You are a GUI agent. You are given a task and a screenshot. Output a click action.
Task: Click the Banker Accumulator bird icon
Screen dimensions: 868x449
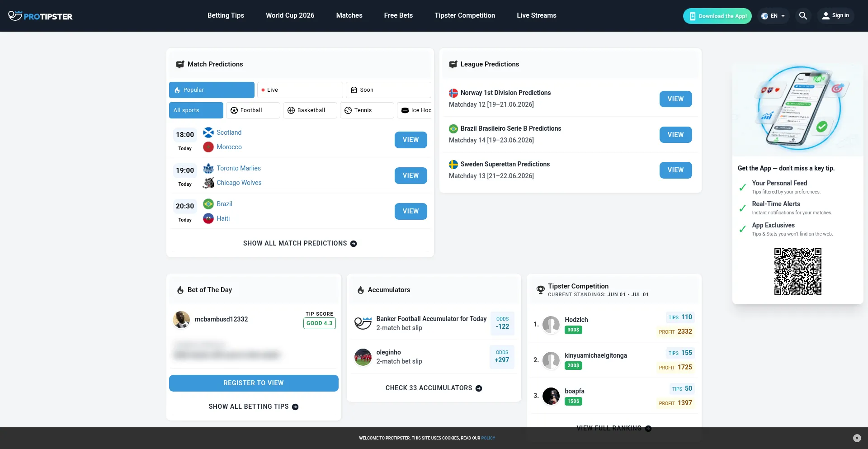363,323
